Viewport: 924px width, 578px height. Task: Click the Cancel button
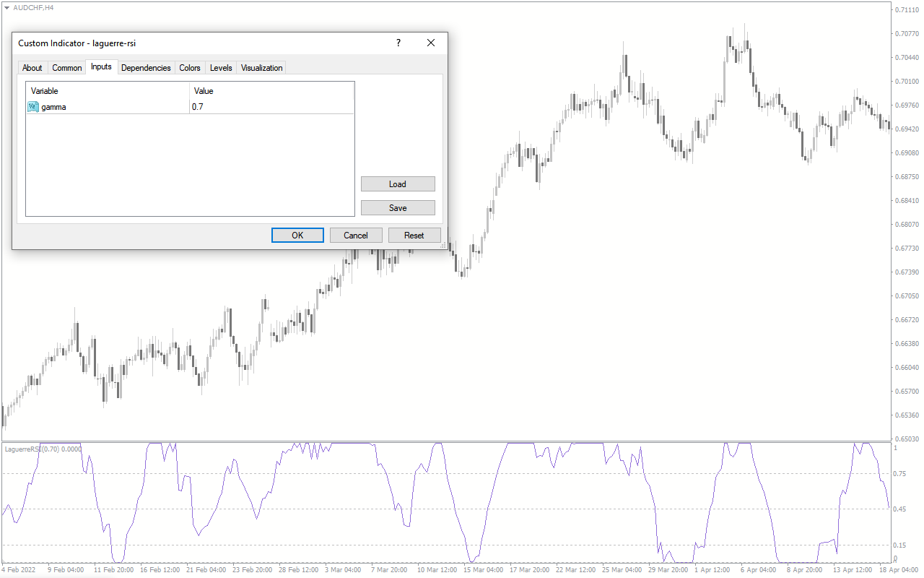356,235
